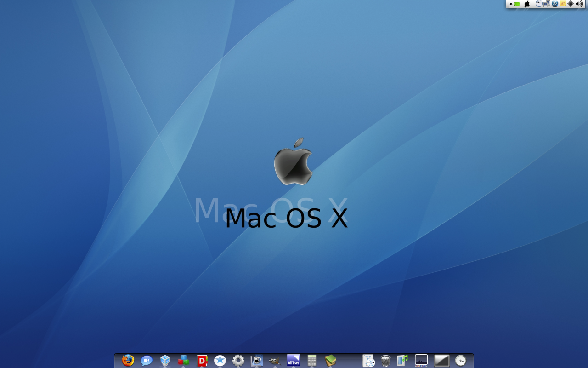Click the green battery indicator in tray
This screenshot has width=588, height=368.
517,4
